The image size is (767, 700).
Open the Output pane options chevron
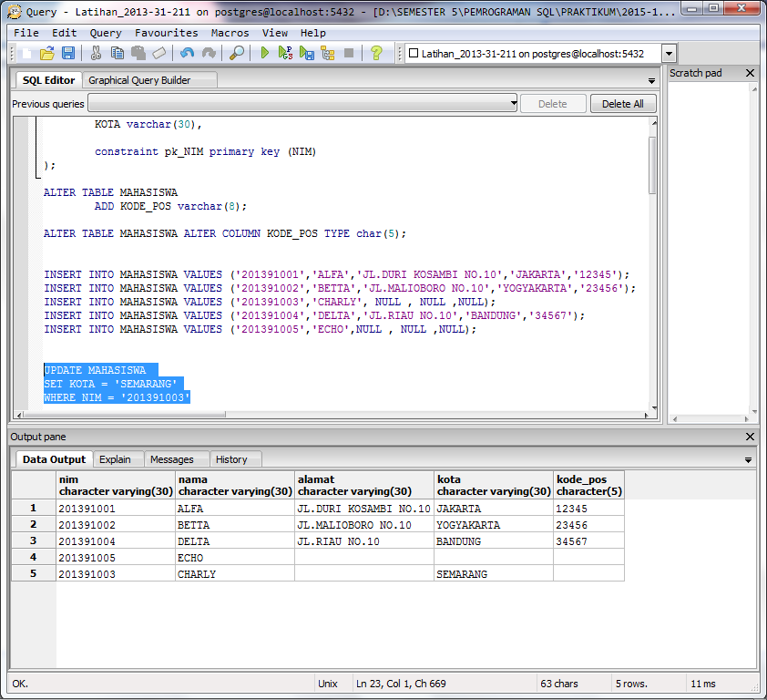tap(749, 459)
